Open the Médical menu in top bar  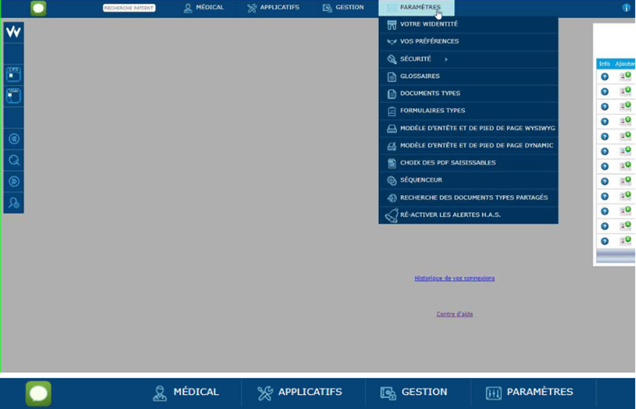pyautogui.click(x=203, y=8)
